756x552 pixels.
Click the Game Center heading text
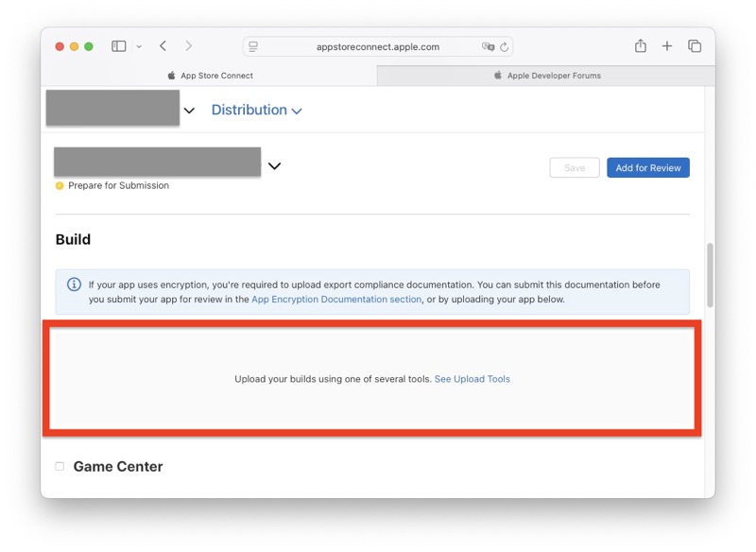(118, 467)
